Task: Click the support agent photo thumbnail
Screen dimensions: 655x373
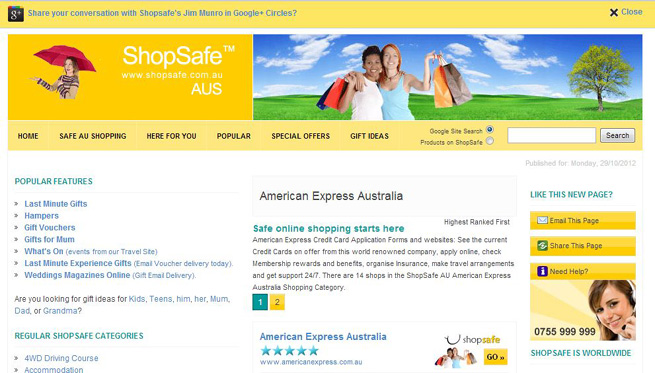Action: coord(612,310)
